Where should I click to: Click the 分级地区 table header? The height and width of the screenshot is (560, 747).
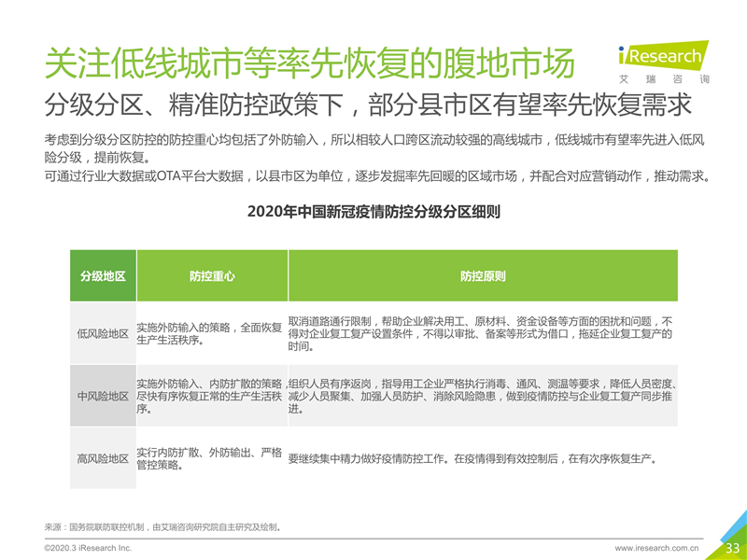(103, 276)
